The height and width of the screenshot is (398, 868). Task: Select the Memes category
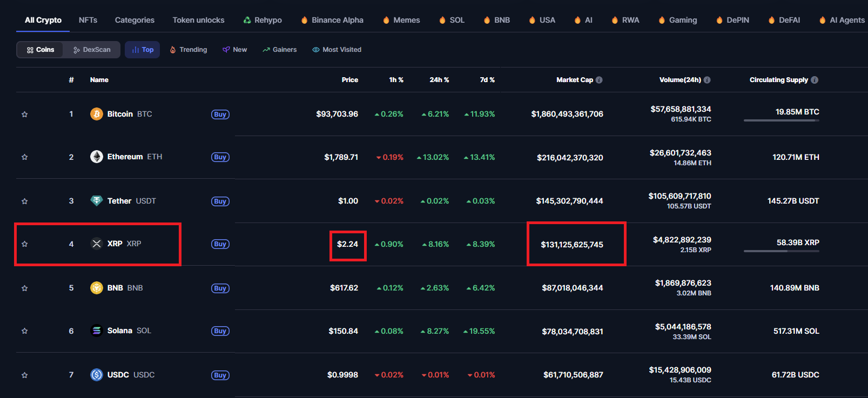pyautogui.click(x=401, y=20)
